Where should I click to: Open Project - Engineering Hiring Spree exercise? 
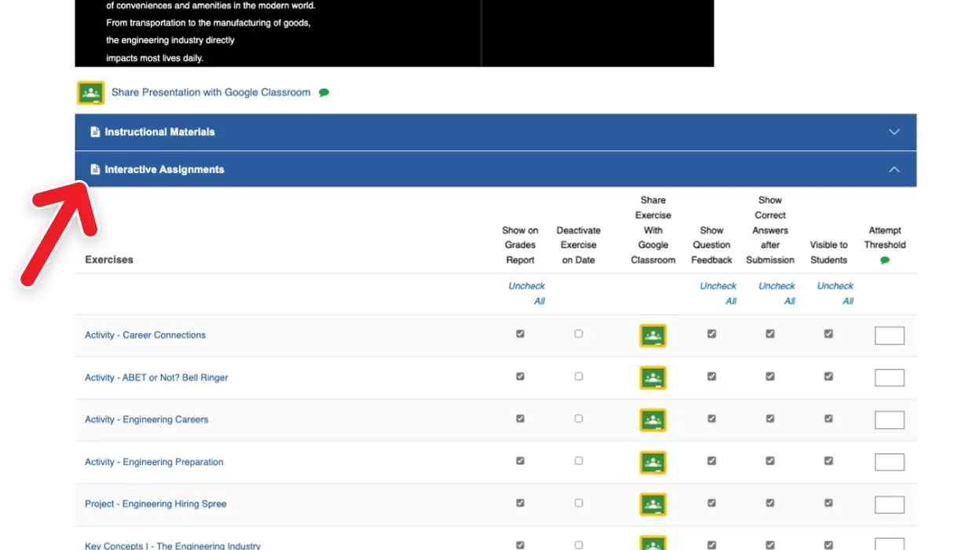155,504
